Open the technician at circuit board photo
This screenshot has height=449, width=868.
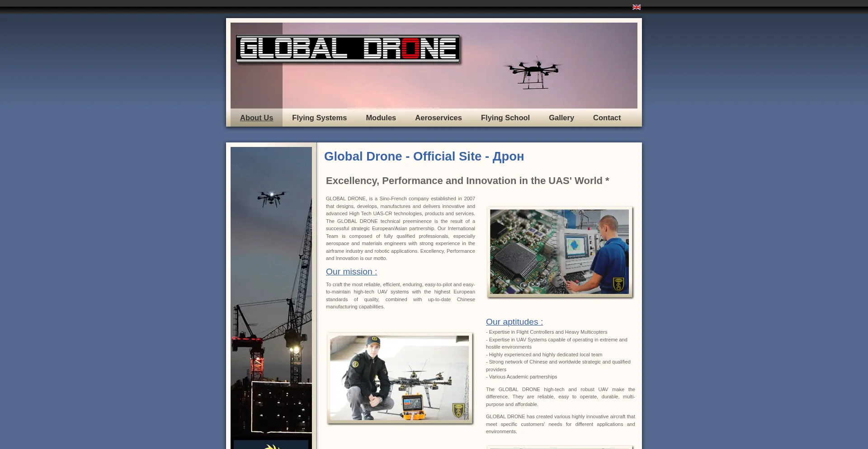click(x=560, y=252)
